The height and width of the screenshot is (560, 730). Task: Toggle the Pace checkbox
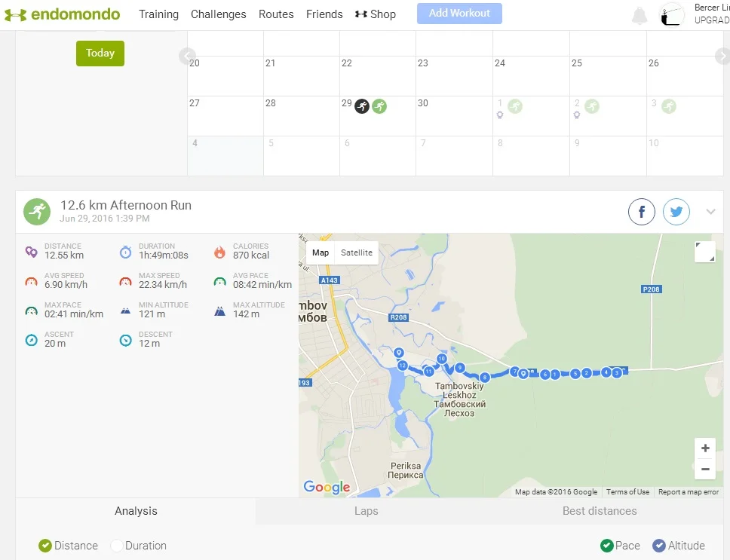coord(607,546)
